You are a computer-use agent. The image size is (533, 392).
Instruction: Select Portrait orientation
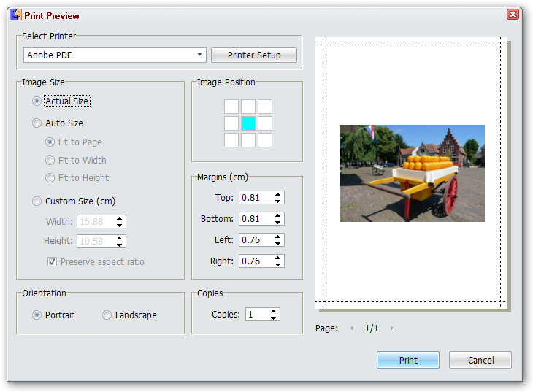coord(37,315)
